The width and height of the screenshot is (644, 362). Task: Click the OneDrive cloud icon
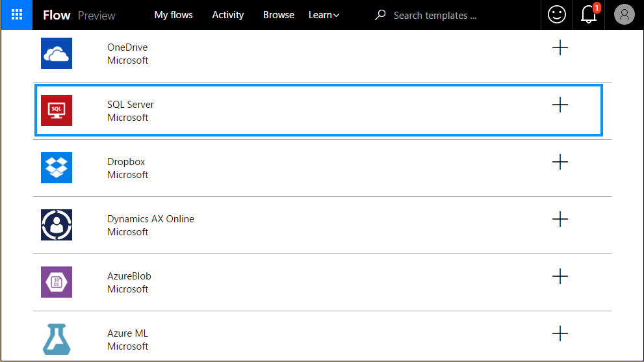point(57,53)
